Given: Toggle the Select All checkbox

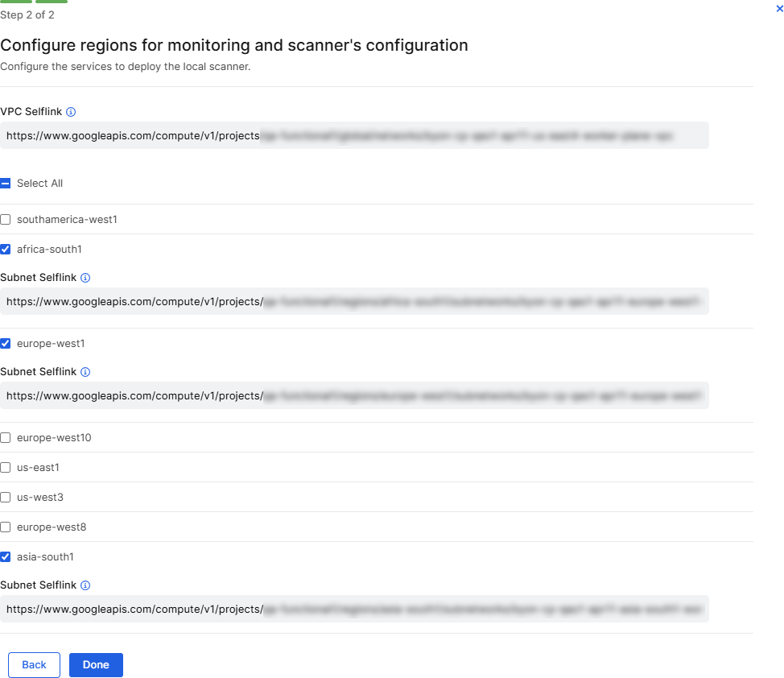Looking at the screenshot, I should [x=5, y=183].
